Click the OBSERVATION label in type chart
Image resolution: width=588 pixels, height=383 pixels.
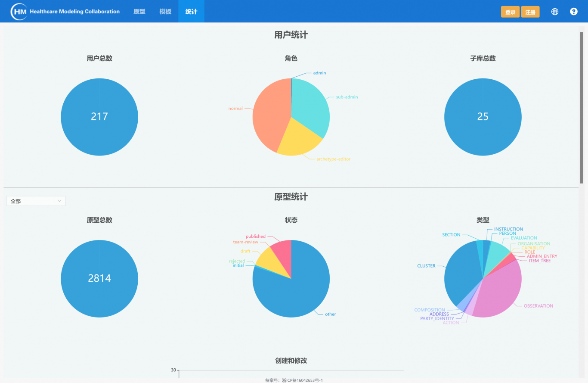(x=538, y=306)
